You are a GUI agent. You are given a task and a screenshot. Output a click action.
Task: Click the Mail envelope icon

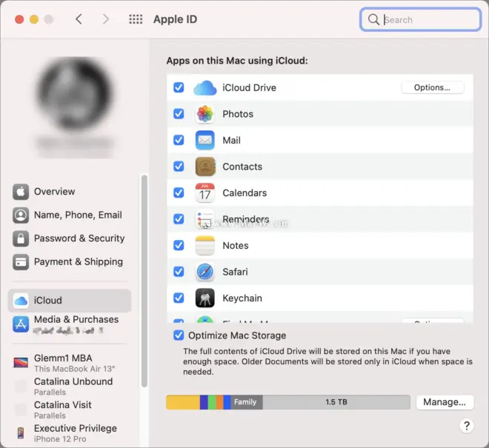click(x=205, y=140)
